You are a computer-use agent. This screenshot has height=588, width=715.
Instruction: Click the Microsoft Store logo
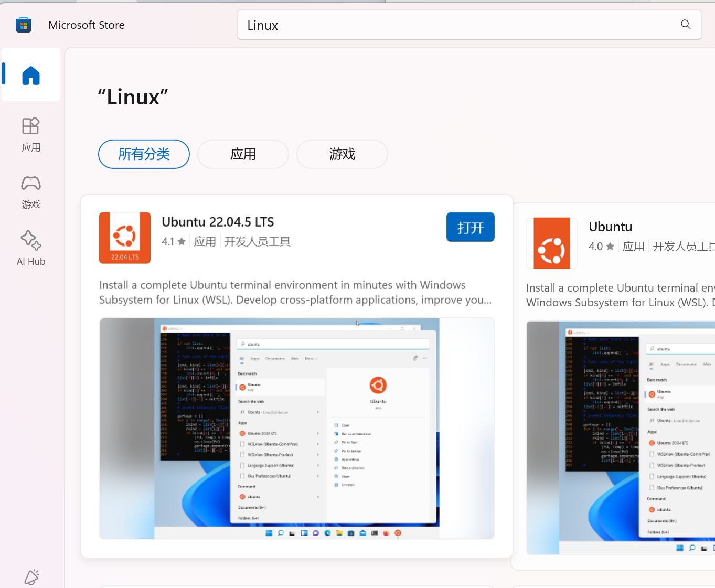24,24
